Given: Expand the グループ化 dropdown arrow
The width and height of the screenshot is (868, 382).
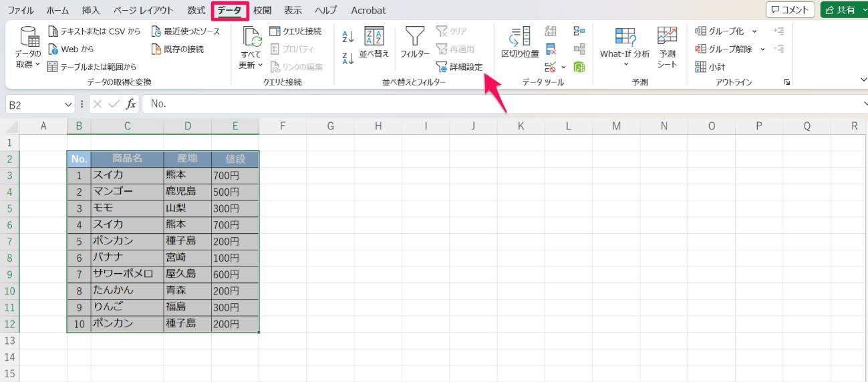Looking at the screenshot, I should pos(754,31).
